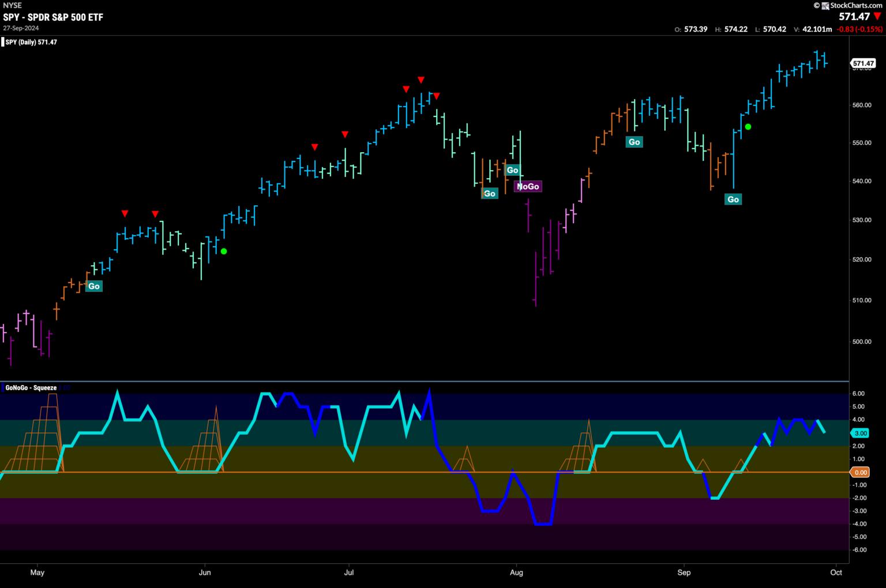Image resolution: width=886 pixels, height=588 pixels.
Task: Click the NYSE exchange label
Action: (12, 5)
